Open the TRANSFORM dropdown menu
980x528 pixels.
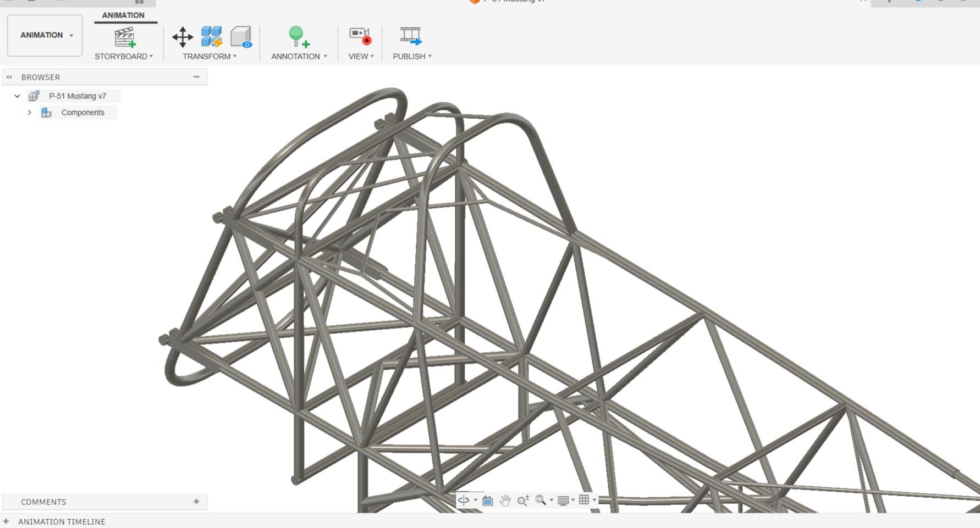(210, 57)
